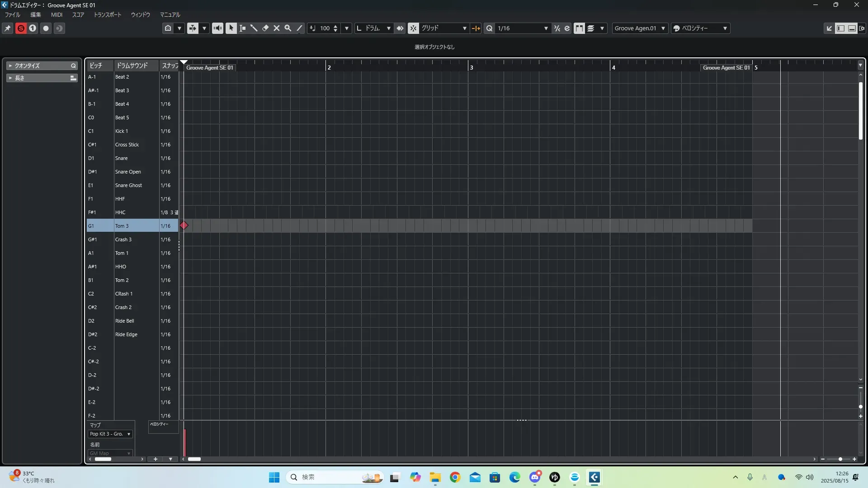
Task: Select the object selection arrow tool
Action: [231, 28]
